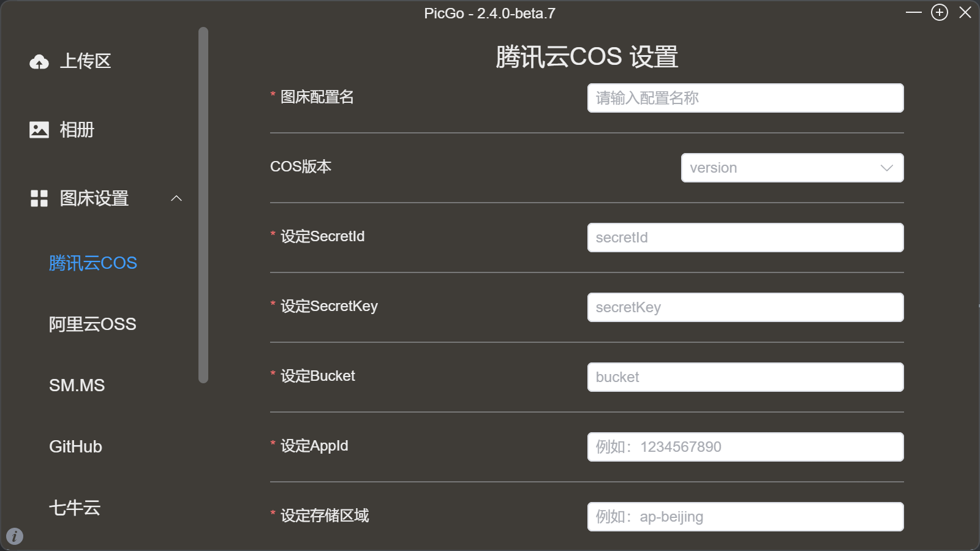Screen dimensions: 980x551
Task: Click the sidebar vertical scrollbar
Action: (x=203, y=205)
